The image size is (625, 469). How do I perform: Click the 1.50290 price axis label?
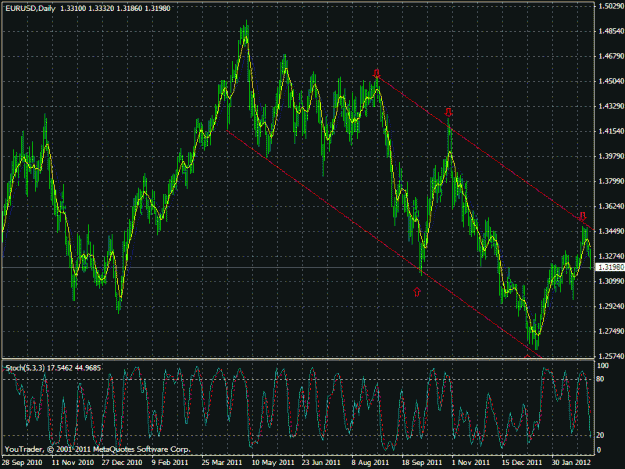pos(611,6)
